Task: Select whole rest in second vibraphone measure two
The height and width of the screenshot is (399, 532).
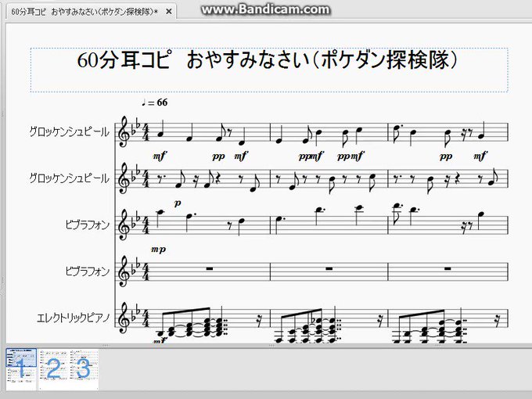Action: pyautogui.click(x=329, y=268)
